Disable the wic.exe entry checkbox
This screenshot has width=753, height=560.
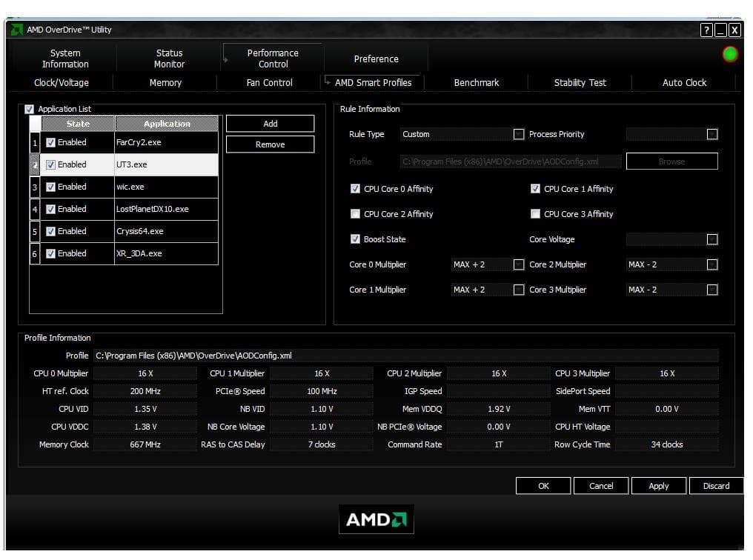50,187
